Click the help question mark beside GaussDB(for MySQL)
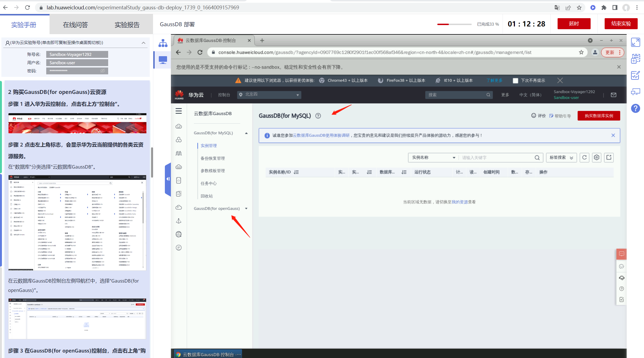 pyautogui.click(x=318, y=116)
